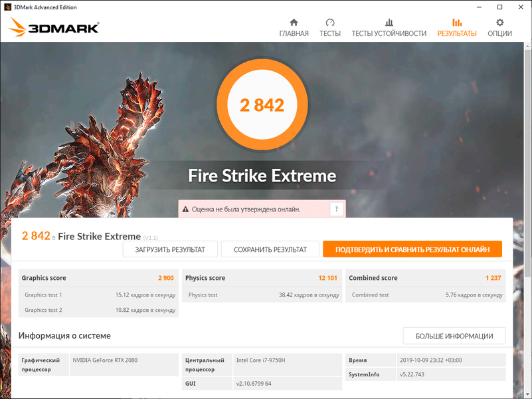The image size is (532, 399).
Task: Click the bar chart icon above ТЕСТЫ УСТОЙЧИВОСТИ
Action: [389, 23]
